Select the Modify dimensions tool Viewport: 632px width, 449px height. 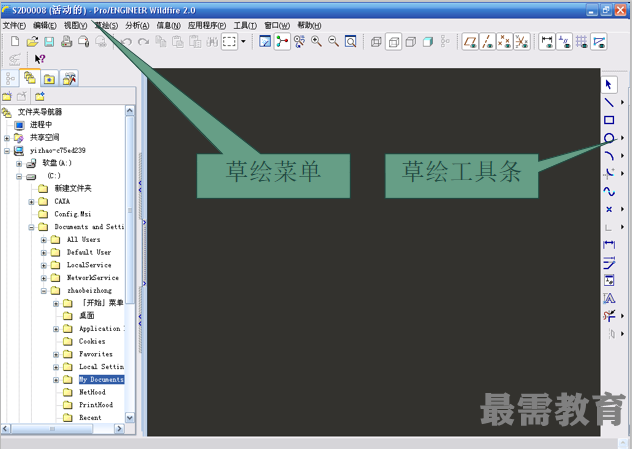pos(609,262)
